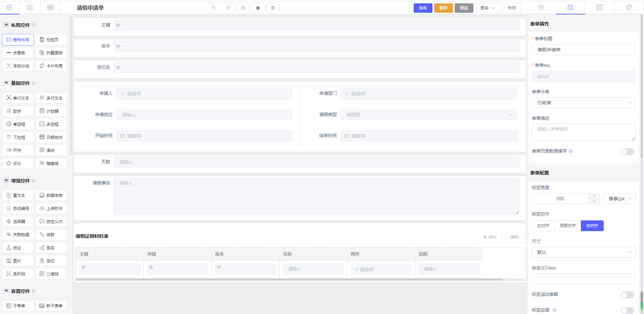Open history via the clock icon
This screenshot has width=644, height=314.
coord(243,8)
